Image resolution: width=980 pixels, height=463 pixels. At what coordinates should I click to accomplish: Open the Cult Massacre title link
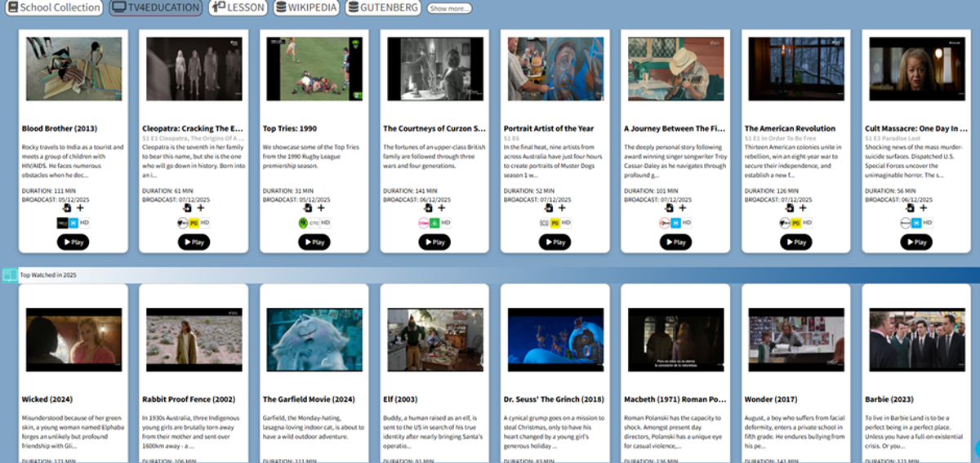pos(915,128)
